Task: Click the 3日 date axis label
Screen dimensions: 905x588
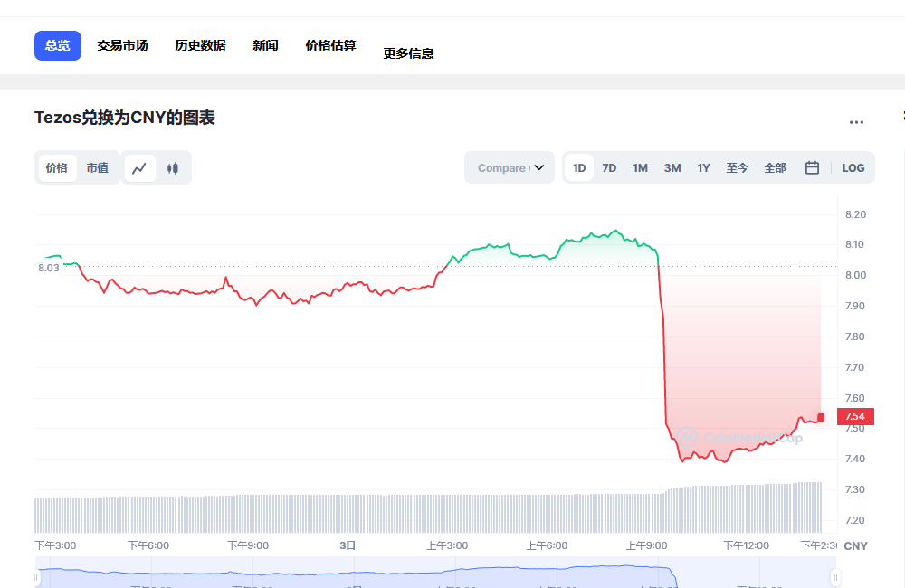Action: (x=348, y=545)
